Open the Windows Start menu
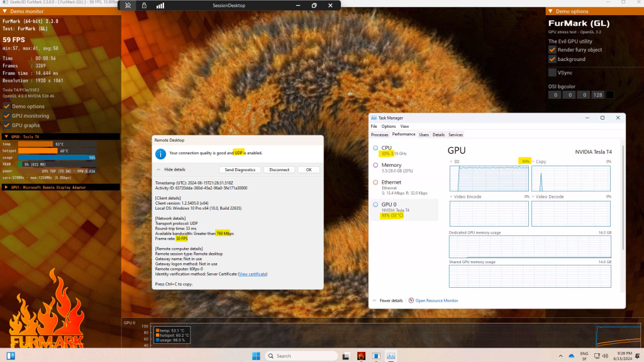 [257, 356]
